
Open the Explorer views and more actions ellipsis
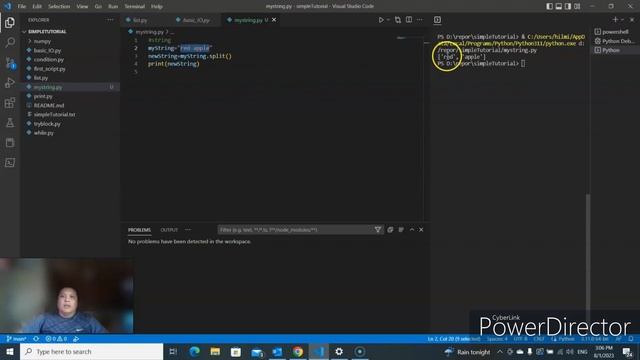pos(110,20)
